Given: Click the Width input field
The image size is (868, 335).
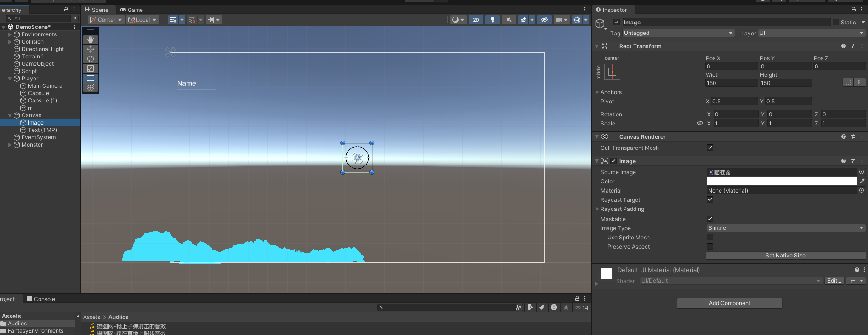Looking at the screenshot, I should 732,83.
